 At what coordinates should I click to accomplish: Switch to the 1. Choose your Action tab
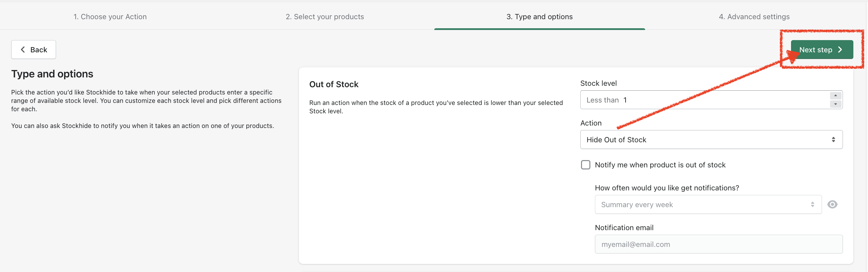[110, 17]
